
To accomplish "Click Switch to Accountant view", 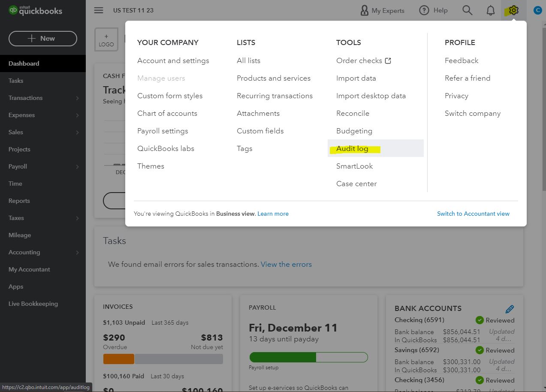I will point(474,214).
